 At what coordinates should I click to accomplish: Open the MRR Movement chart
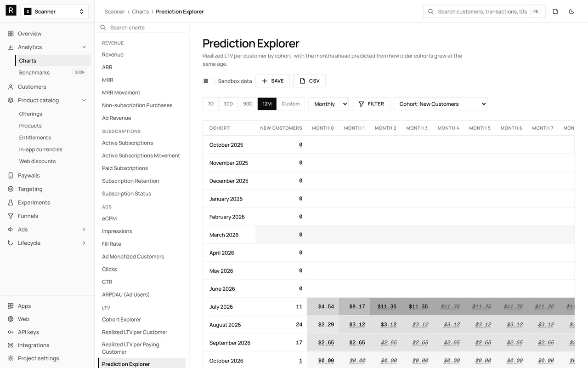[121, 92]
